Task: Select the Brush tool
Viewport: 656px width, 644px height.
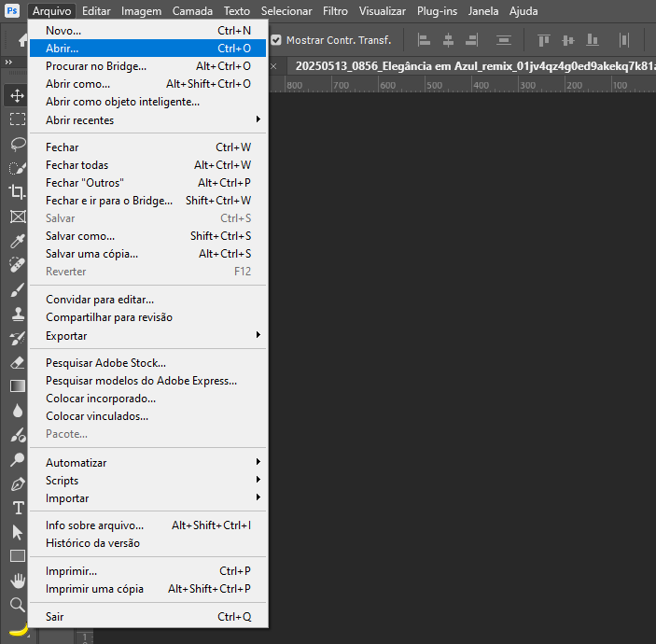Action: 17,289
